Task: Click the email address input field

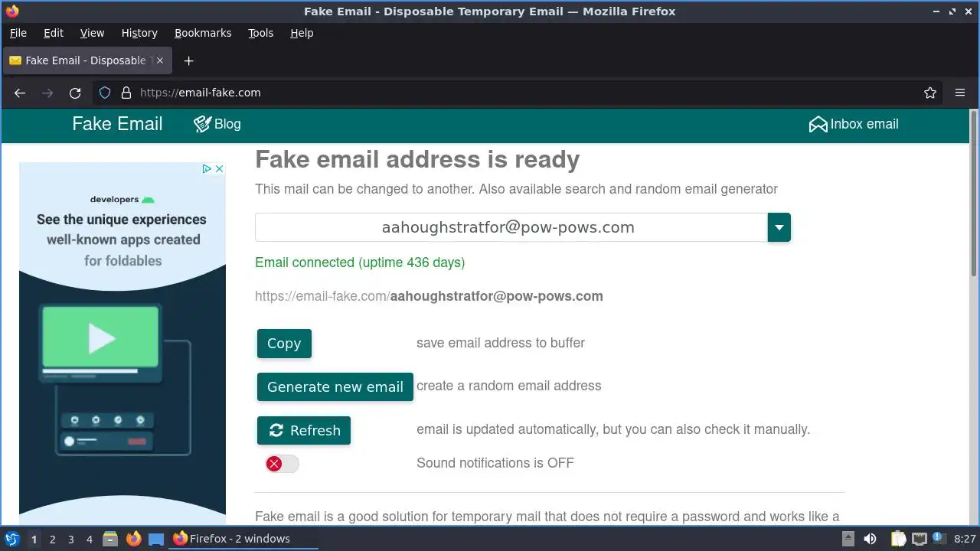Action: point(511,227)
